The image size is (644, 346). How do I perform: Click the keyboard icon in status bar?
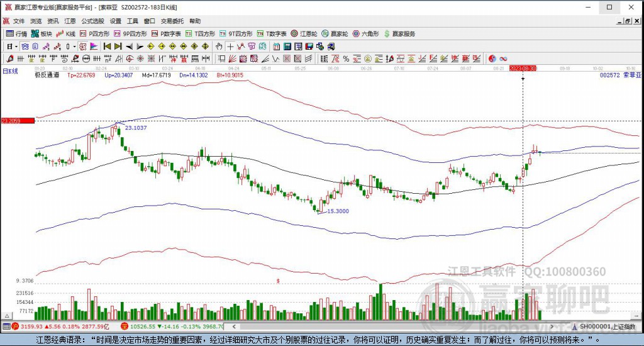(6, 326)
